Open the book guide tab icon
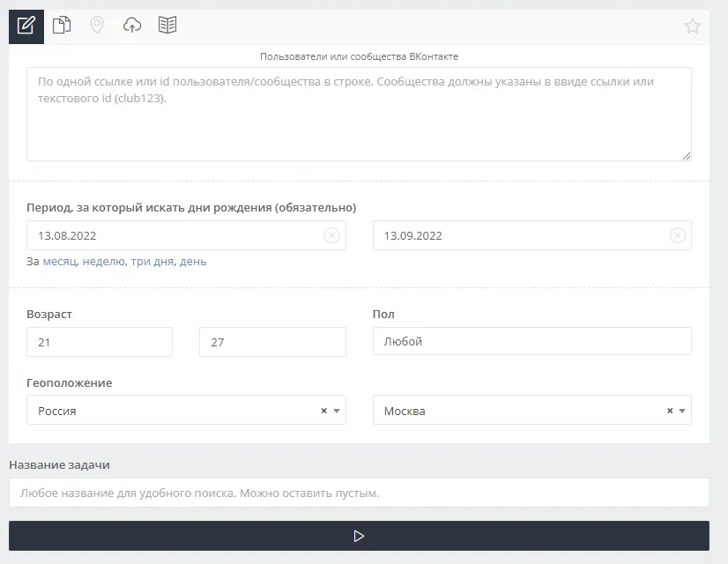Image resolution: width=728 pixels, height=564 pixels. pyautogui.click(x=167, y=26)
